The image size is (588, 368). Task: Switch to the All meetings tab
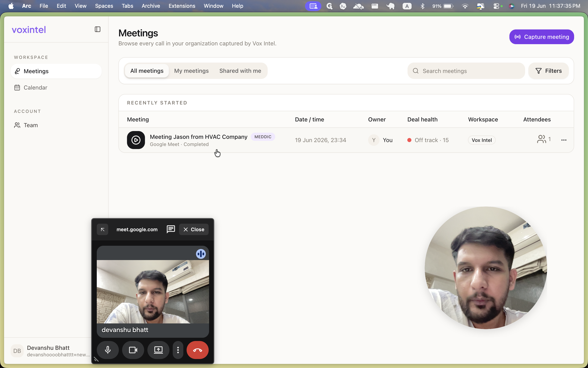(147, 71)
